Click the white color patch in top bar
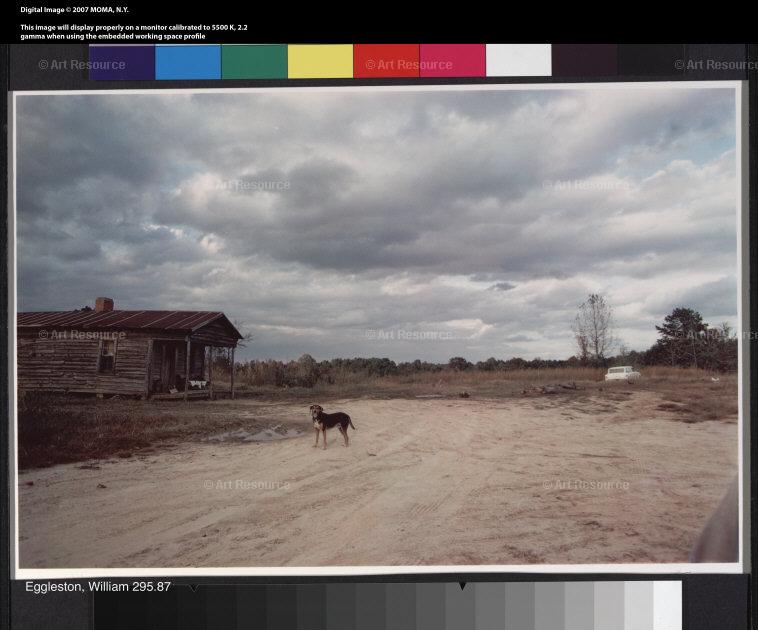Image resolution: width=758 pixels, height=630 pixels. (x=519, y=60)
